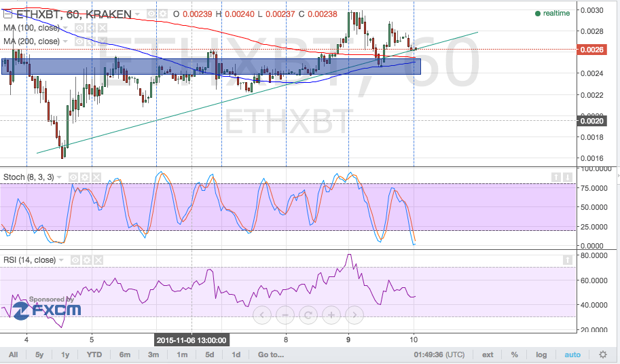Toggle visibility eye for Stoch (8, 3, 3)
The image size is (620, 364).
(73, 177)
